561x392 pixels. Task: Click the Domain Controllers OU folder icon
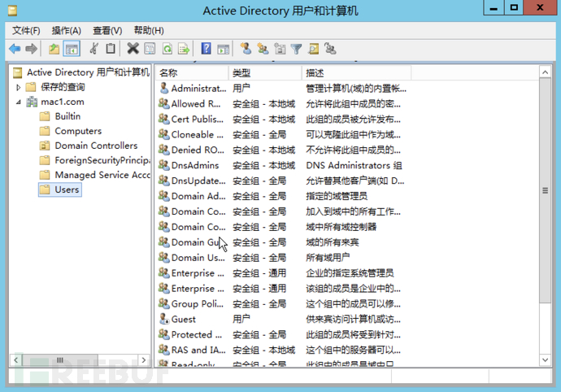45,146
